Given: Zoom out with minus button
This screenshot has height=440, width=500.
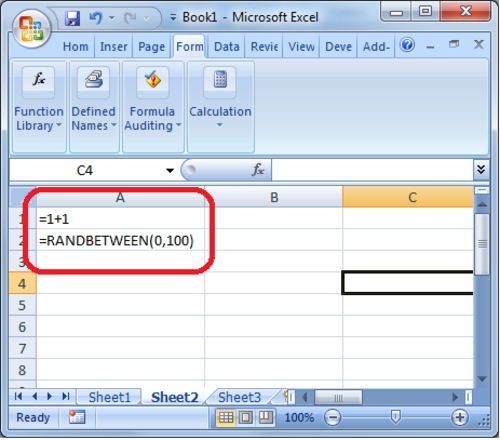Looking at the screenshot, I should [332, 417].
